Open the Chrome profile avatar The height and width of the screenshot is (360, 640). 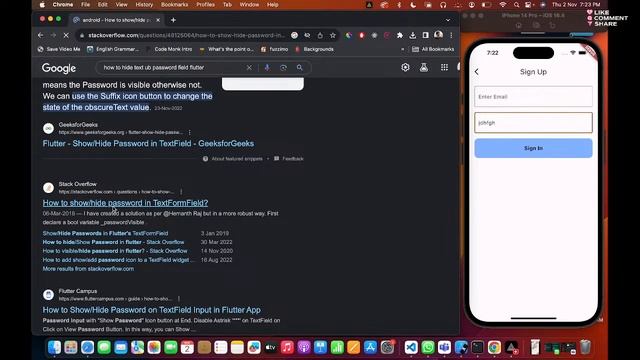coord(438,35)
